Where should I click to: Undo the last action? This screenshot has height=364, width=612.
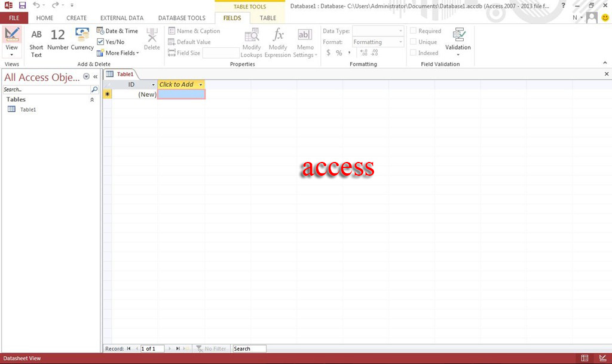pyautogui.click(x=36, y=5)
